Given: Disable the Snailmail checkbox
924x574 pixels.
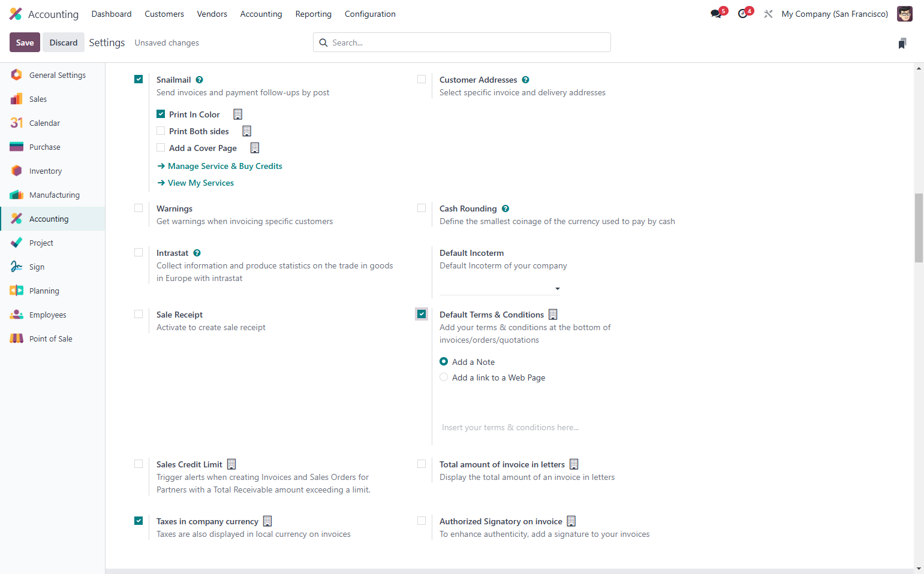Looking at the screenshot, I should pyautogui.click(x=139, y=79).
